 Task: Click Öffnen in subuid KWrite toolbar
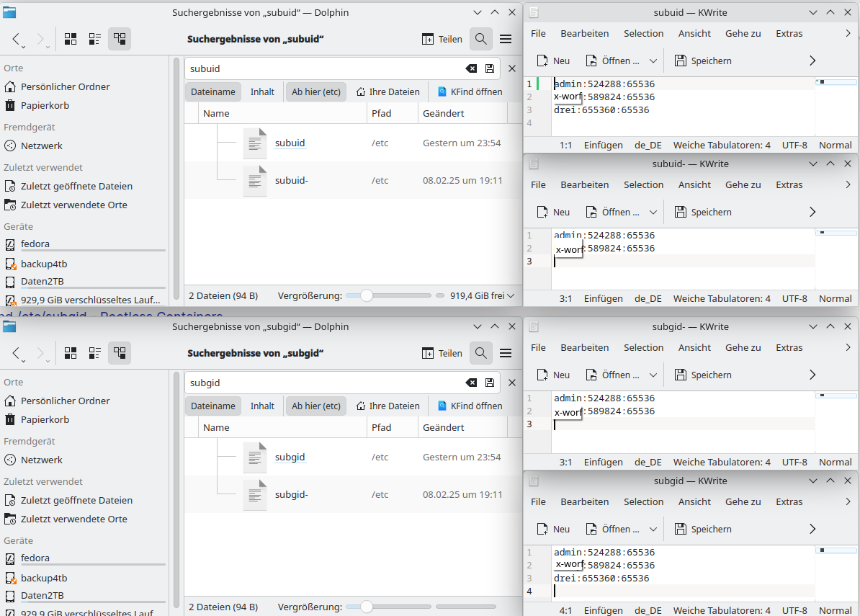point(613,61)
